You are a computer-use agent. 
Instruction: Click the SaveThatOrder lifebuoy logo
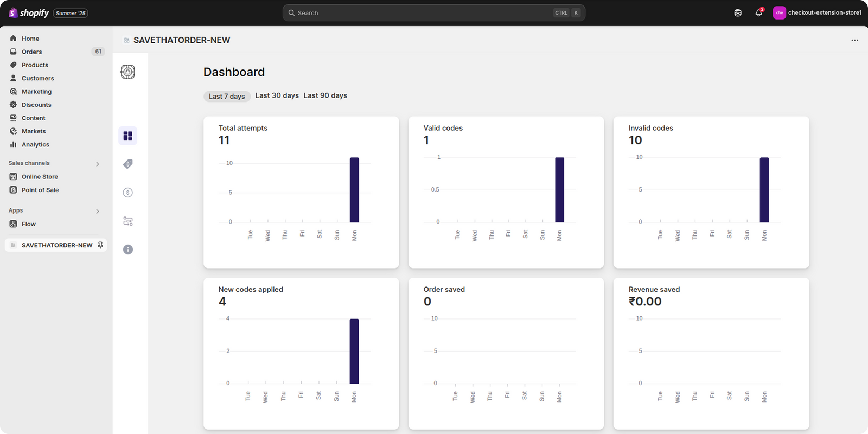[127, 72]
